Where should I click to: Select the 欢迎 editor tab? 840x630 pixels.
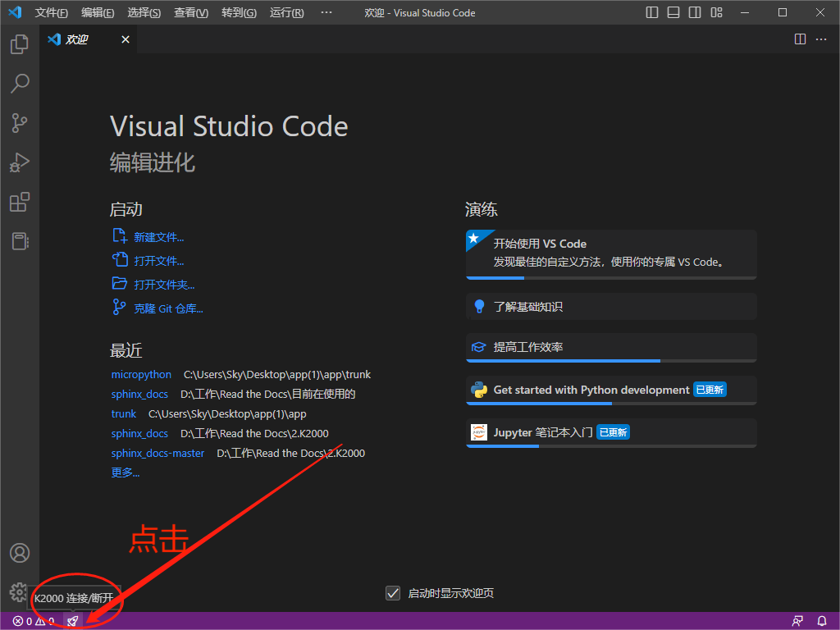click(x=89, y=39)
